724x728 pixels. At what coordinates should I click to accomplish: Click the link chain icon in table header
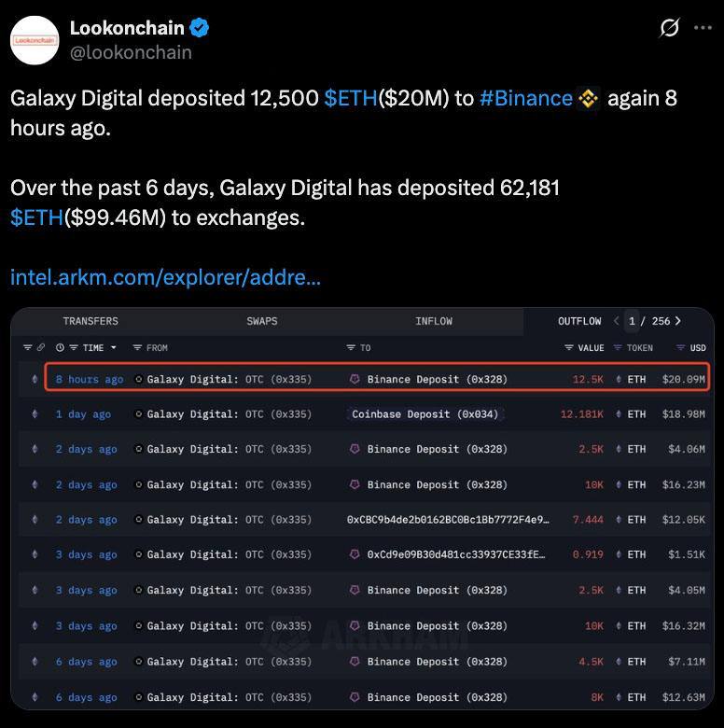pos(41,347)
